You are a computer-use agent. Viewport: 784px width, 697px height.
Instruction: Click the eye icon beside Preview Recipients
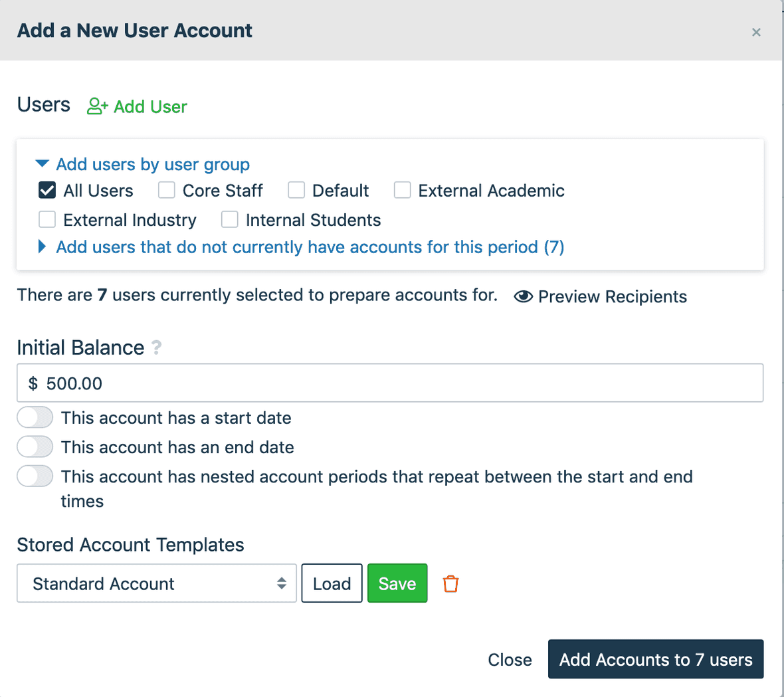tap(524, 296)
